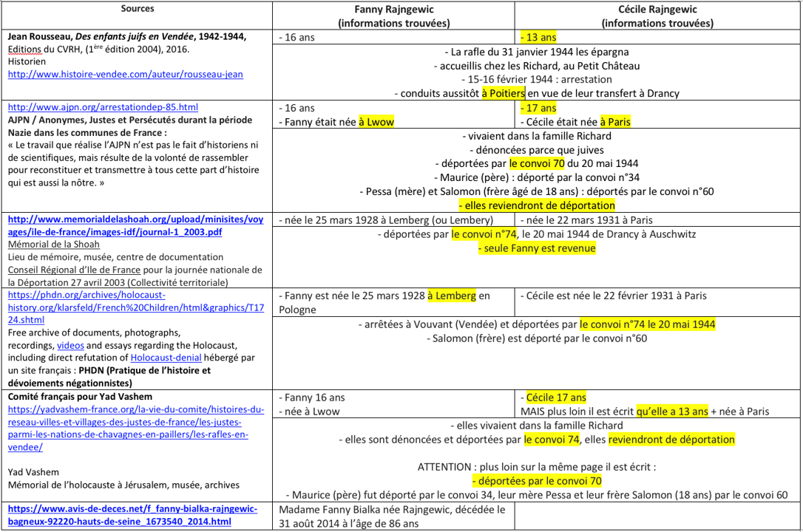Click the highlighted '13 ans' text
Screen dimensions: 803x532
pos(538,37)
